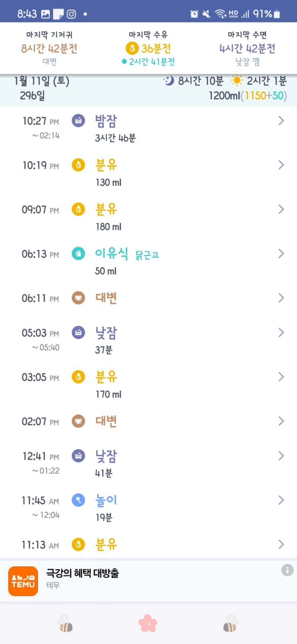This screenshot has width=297, height=644.
Task: Switch to the right bee tab
Action: click(x=230, y=623)
